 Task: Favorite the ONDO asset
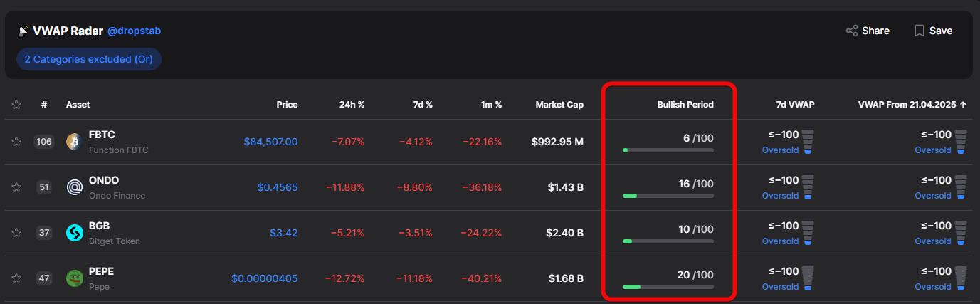tap(16, 187)
